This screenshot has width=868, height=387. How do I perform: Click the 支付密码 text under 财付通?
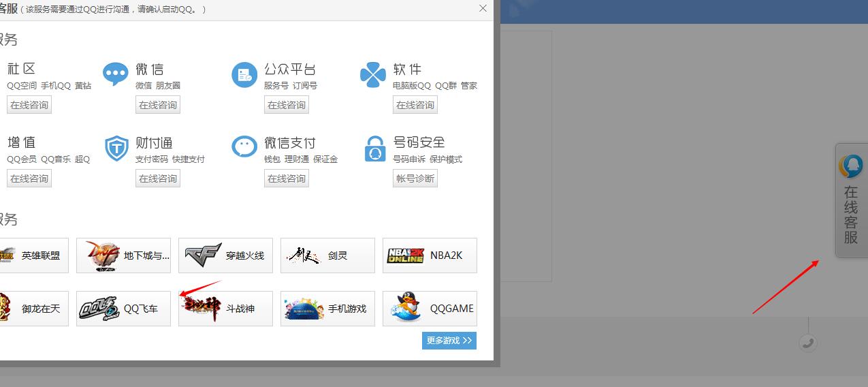(x=152, y=159)
